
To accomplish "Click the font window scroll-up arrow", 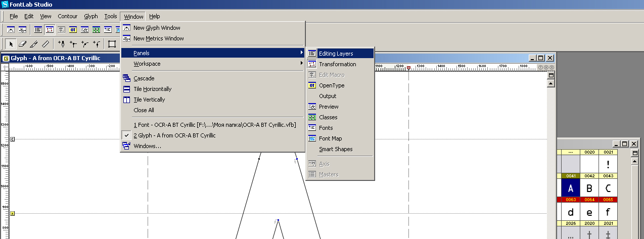I will pos(634,161).
